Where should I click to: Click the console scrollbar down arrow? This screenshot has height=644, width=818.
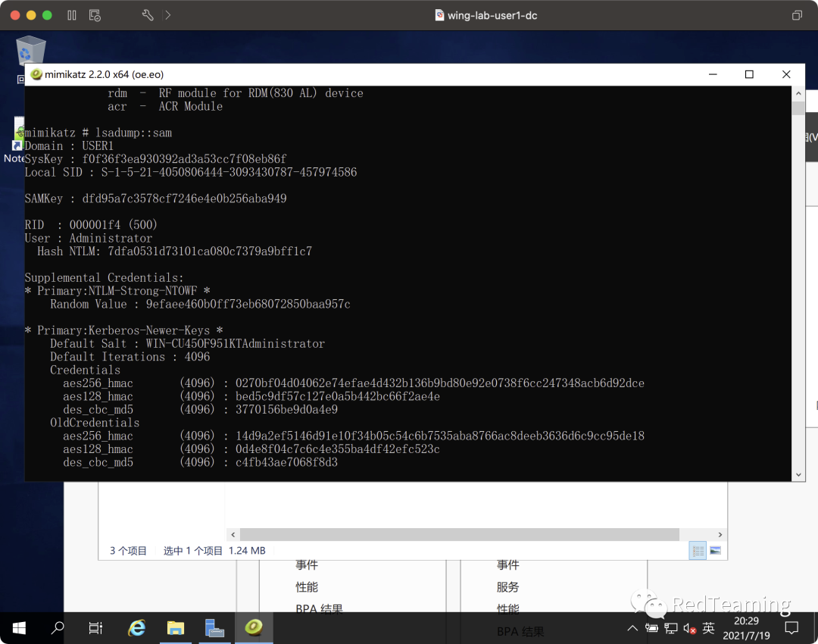click(x=798, y=474)
